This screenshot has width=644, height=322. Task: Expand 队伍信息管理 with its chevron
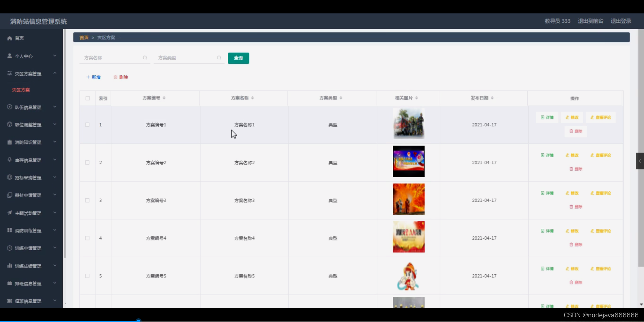click(x=55, y=107)
